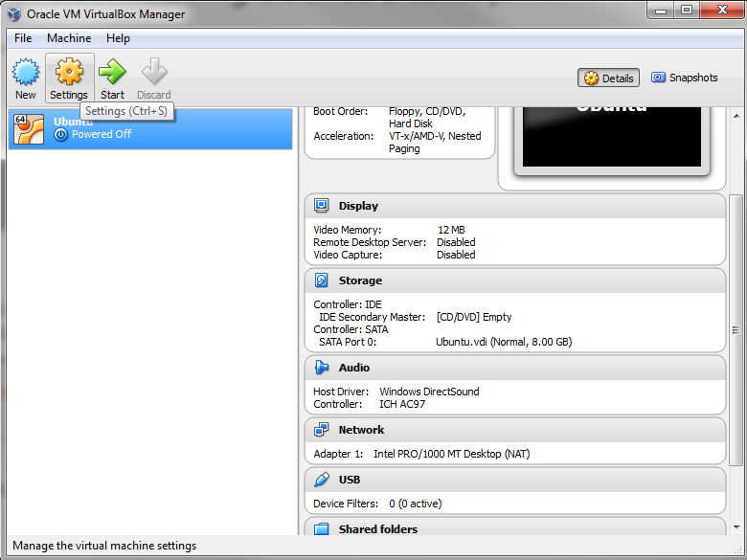
Task: Click the [CD/DVD] Empty entry
Action: [474, 317]
